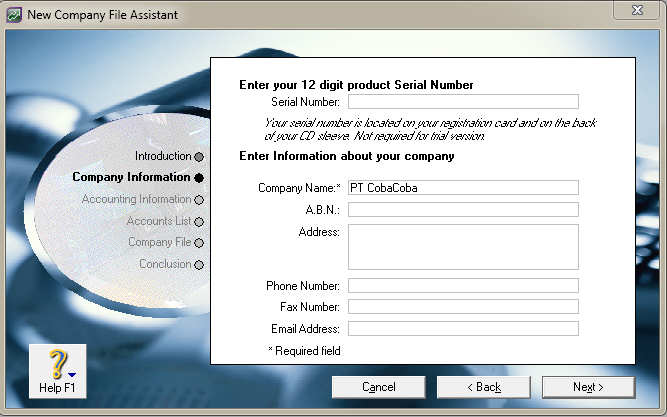
Task: Open the Help F1 dropdown arrow
Action: coord(72,375)
